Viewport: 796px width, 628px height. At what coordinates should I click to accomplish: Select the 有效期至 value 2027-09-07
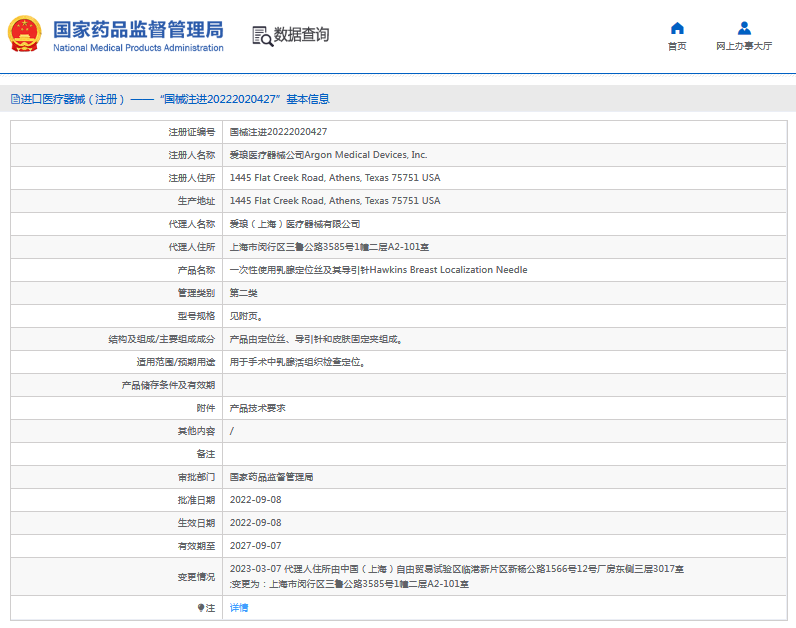(255, 546)
